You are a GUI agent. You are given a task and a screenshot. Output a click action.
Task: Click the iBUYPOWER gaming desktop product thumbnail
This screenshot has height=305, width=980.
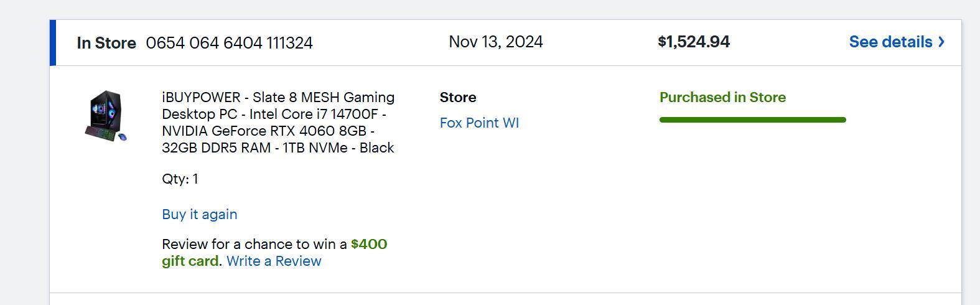[106, 116]
